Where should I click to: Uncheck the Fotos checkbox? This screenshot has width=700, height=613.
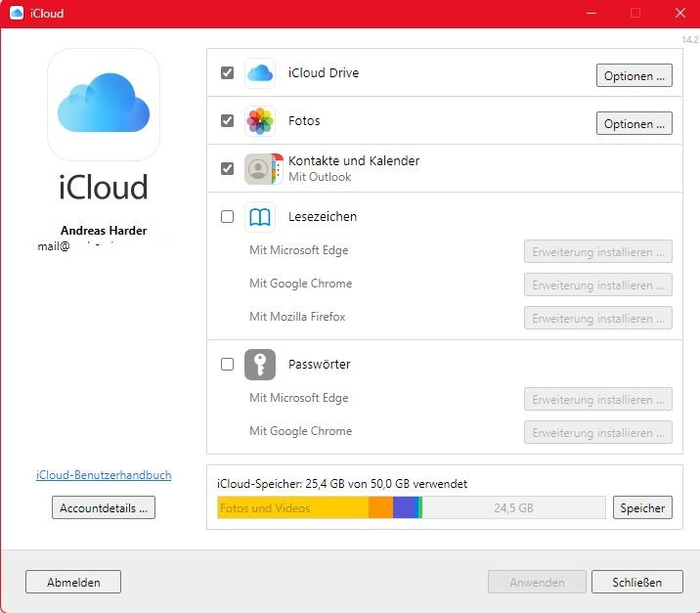tap(228, 121)
